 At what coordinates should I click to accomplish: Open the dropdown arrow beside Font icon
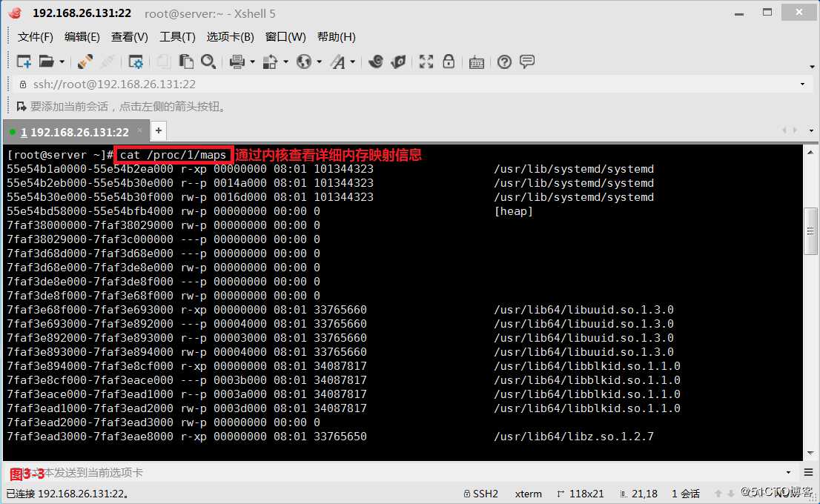(x=352, y=62)
